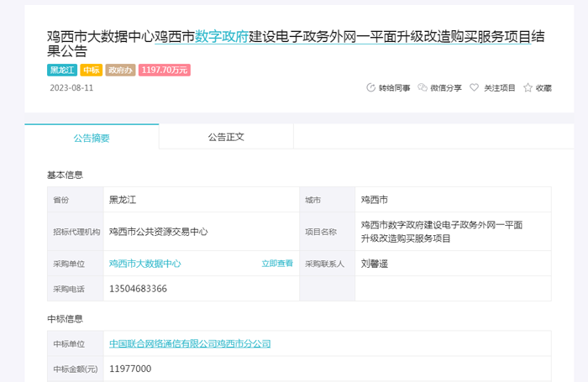The image size is (588, 382).
Task: Open the 中国联合网络通信有限公司鸡西市分公司 winner link
Action: point(190,343)
